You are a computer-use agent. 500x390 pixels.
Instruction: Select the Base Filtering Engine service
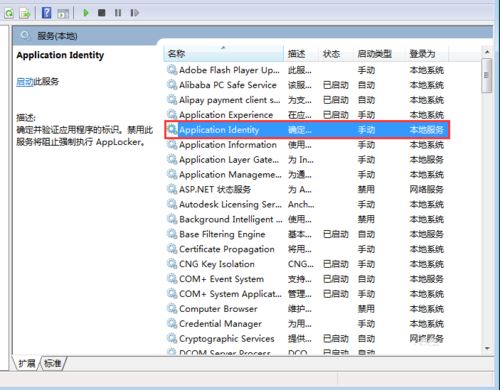(307, 234)
